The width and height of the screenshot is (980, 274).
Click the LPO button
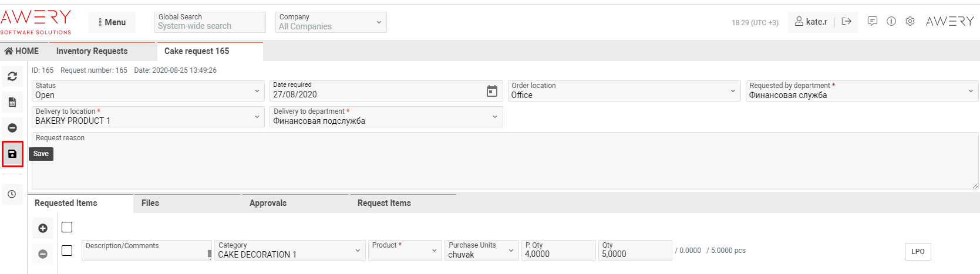pyautogui.click(x=917, y=251)
